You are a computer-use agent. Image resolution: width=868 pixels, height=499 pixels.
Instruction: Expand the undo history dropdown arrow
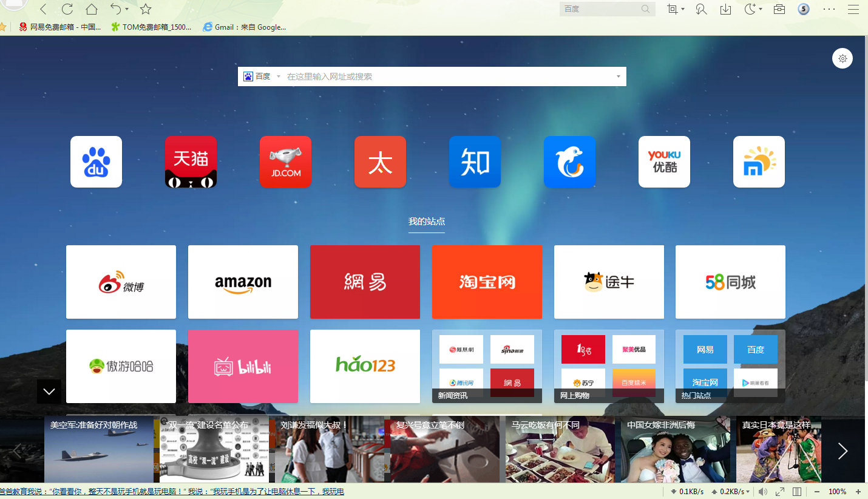point(126,10)
